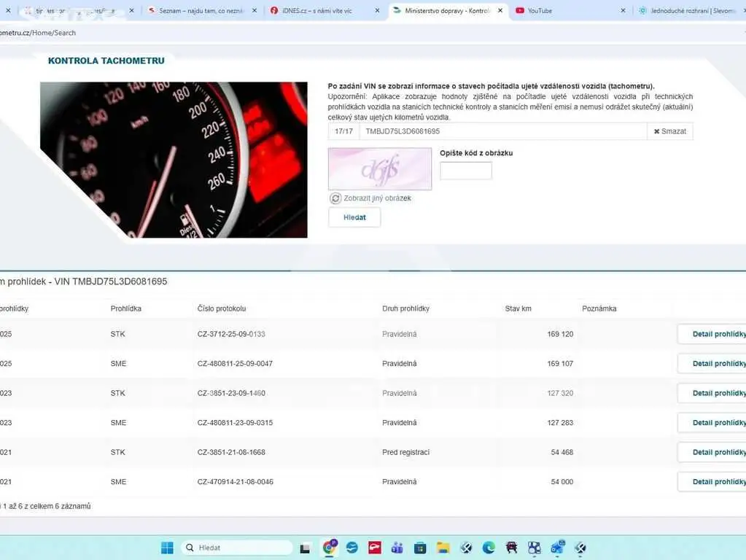Open the red car app taskbar icon
This screenshot has height=560, width=746.
pyautogui.click(x=511, y=548)
